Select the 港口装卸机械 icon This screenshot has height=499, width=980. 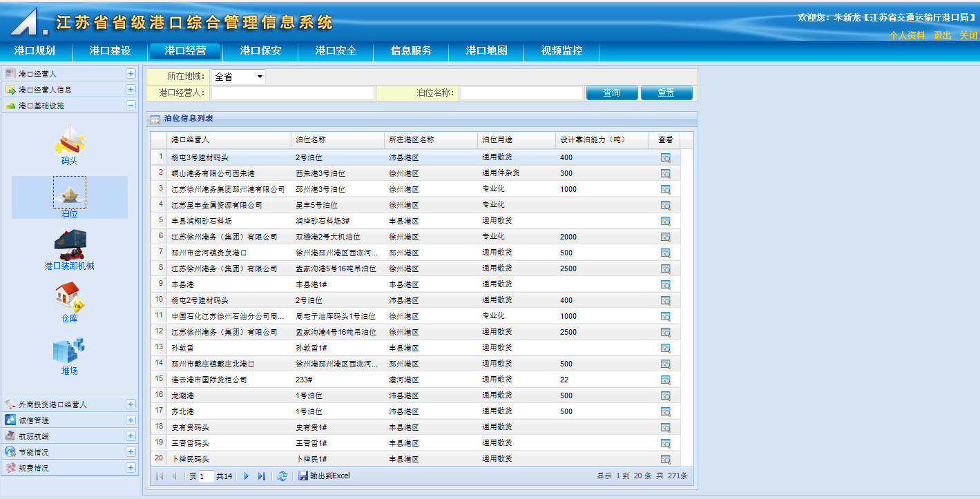coord(69,246)
